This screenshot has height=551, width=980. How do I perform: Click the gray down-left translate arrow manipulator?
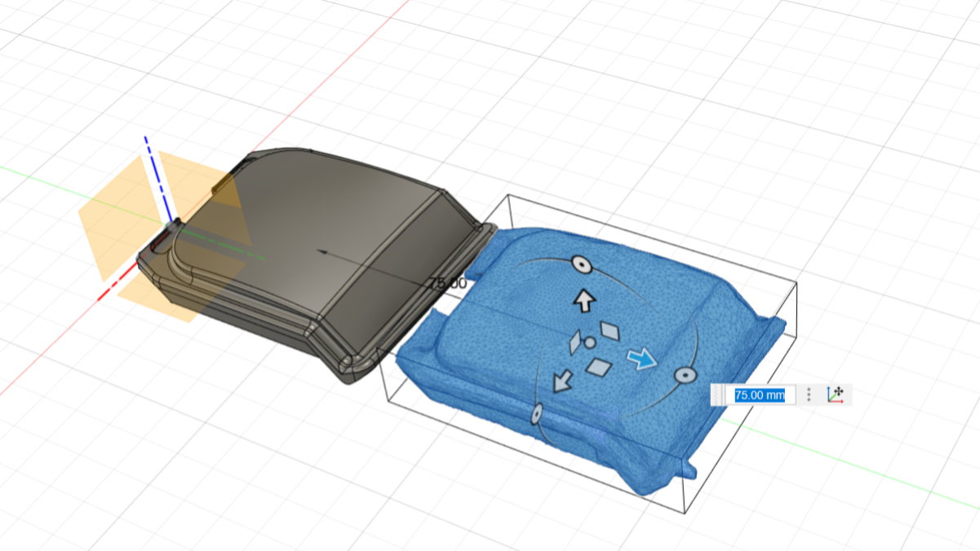tap(562, 380)
